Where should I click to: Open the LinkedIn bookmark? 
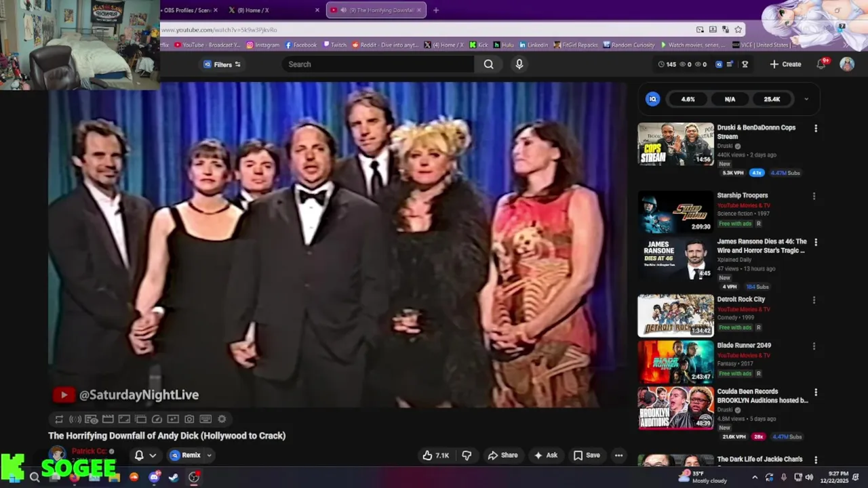534,45
